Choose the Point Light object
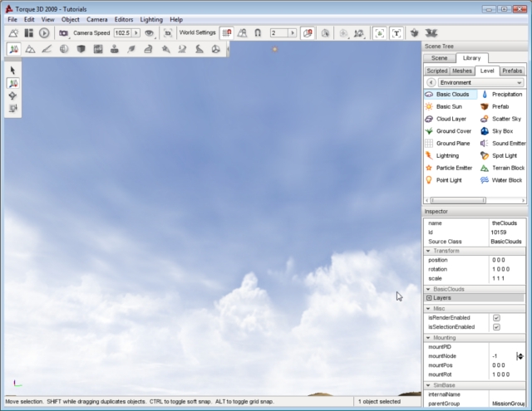Viewport: 532px width, 411px height. pos(449,180)
